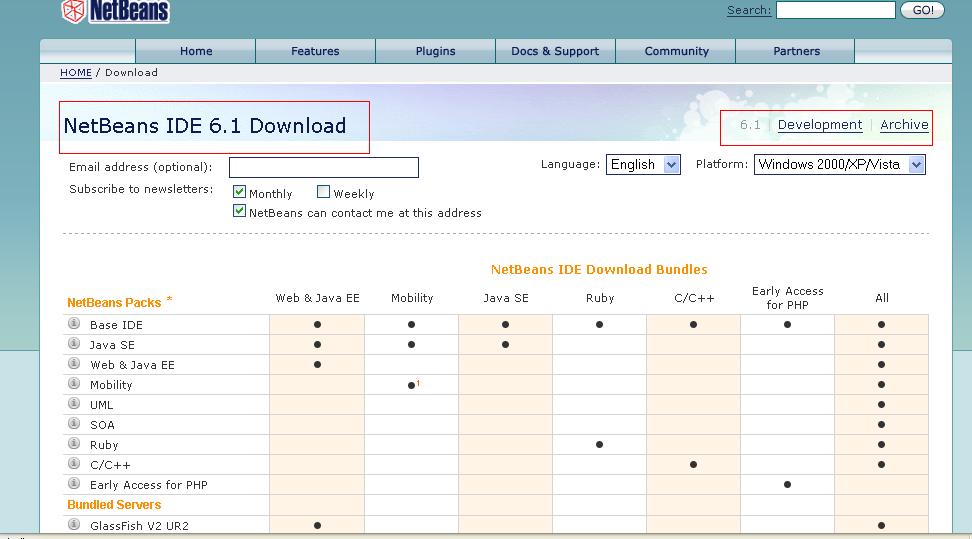
Task: Click the NetBeans IDE 6.1 Download title
Action: [x=205, y=126]
